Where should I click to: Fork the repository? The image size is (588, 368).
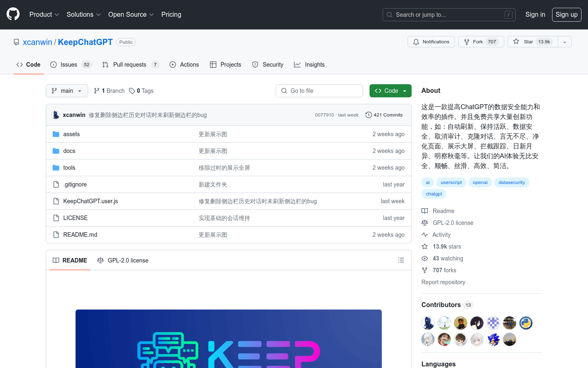481,42
